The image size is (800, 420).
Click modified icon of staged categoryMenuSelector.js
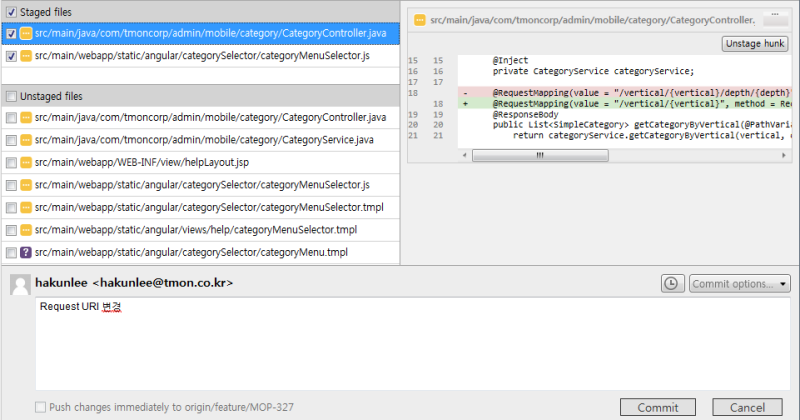click(26, 56)
